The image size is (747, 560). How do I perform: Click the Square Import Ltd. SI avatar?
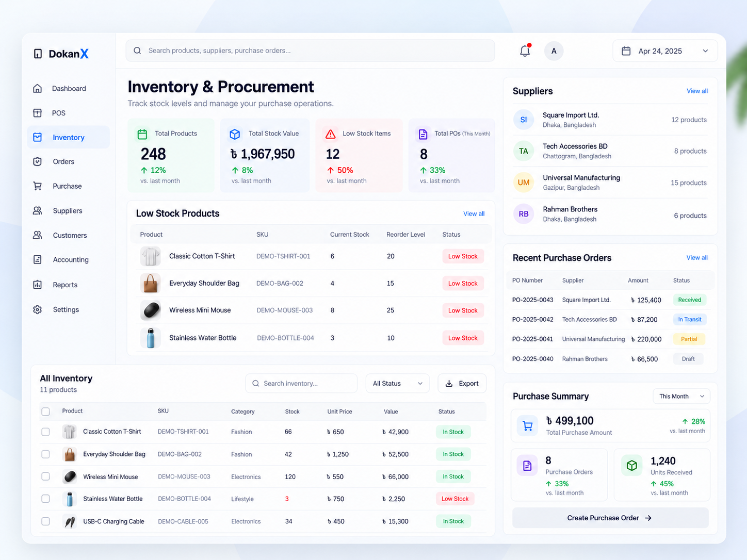(x=524, y=120)
